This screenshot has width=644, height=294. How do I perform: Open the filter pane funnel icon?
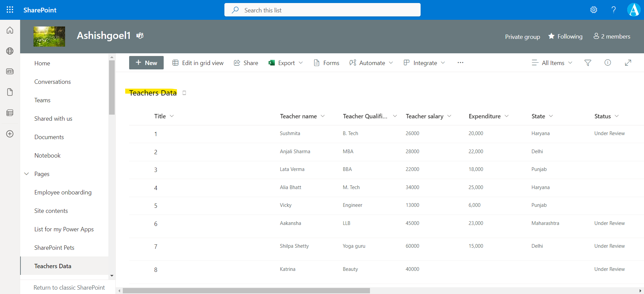588,63
